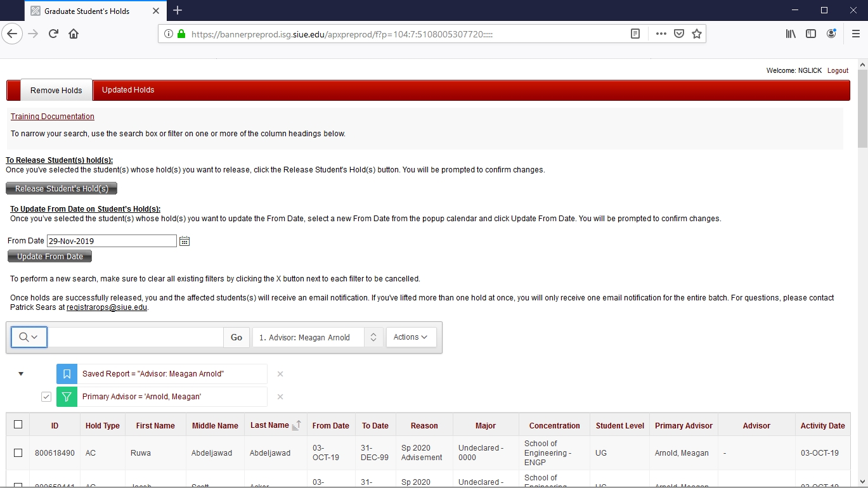
Task: Click the green Primary Advisor filter icon
Action: (x=67, y=397)
